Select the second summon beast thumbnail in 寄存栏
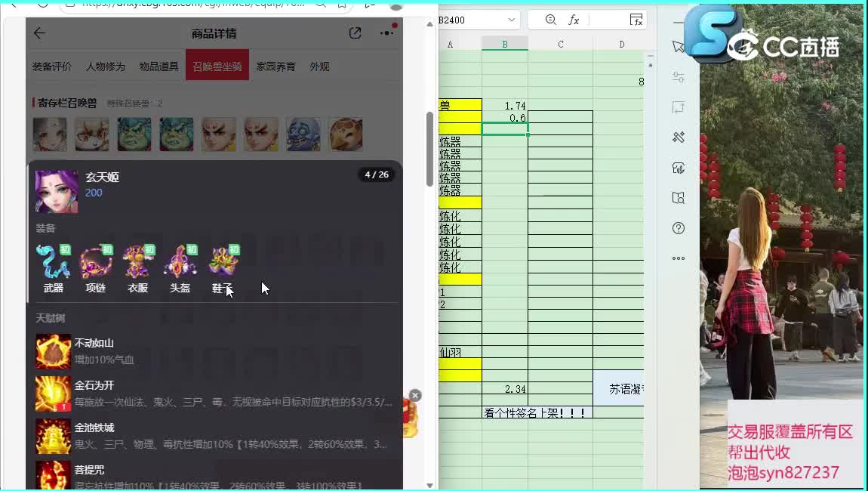Viewport: 868px width, 491px height. pos(92,134)
